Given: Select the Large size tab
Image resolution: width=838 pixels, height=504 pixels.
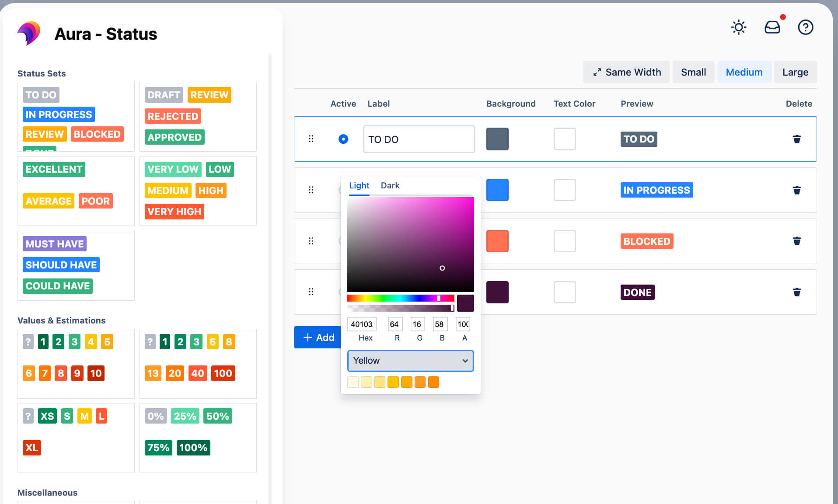Looking at the screenshot, I should [795, 72].
